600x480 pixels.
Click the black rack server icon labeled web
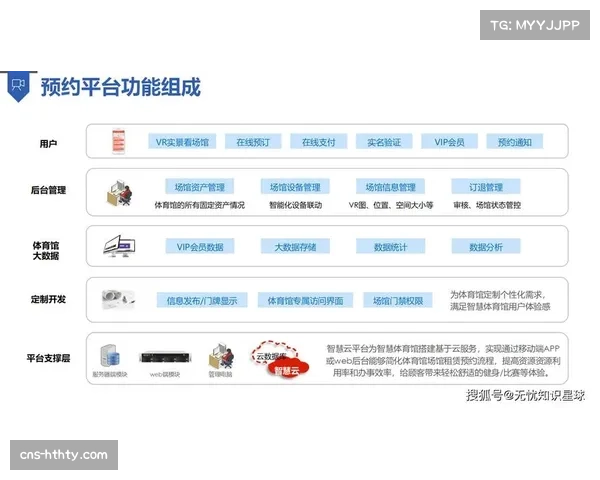click(x=166, y=358)
